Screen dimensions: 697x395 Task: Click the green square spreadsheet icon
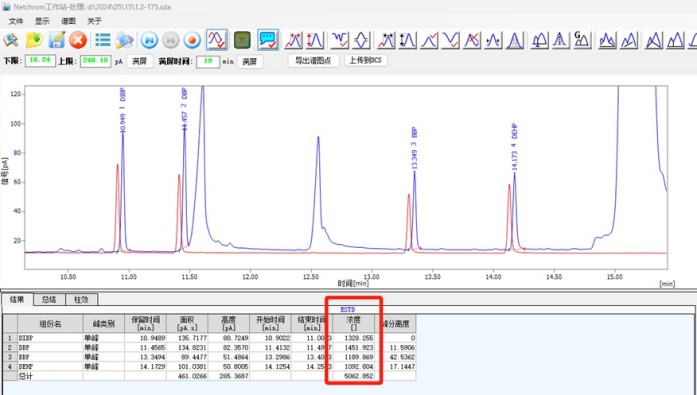coord(242,40)
